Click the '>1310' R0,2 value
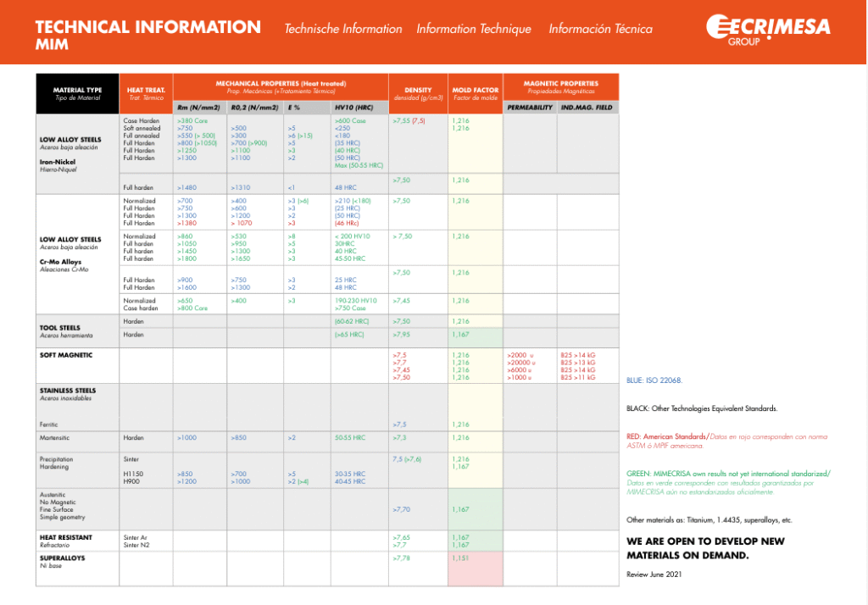The image size is (868, 605). click(x=240, y=187)
